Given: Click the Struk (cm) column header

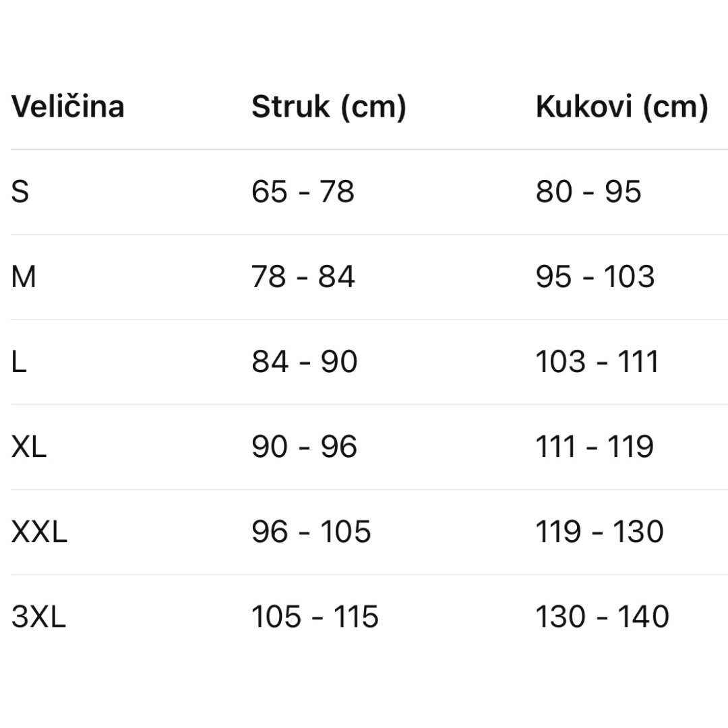Looking at the screenshot, I should click(x=328, y=107).
